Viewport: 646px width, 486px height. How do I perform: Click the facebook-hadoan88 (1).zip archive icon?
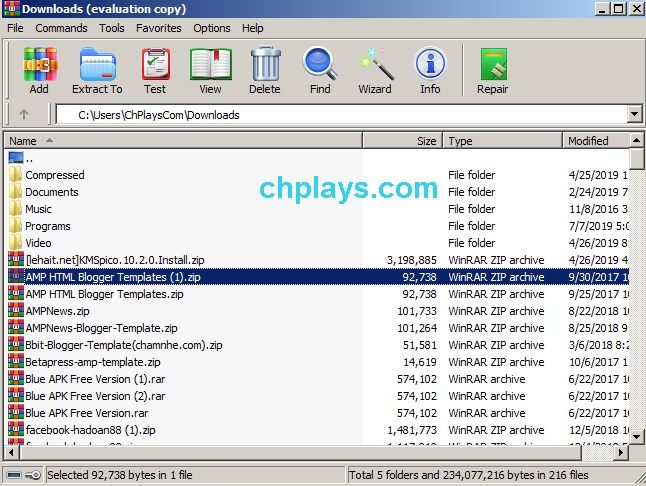click(x=16, y=430)
